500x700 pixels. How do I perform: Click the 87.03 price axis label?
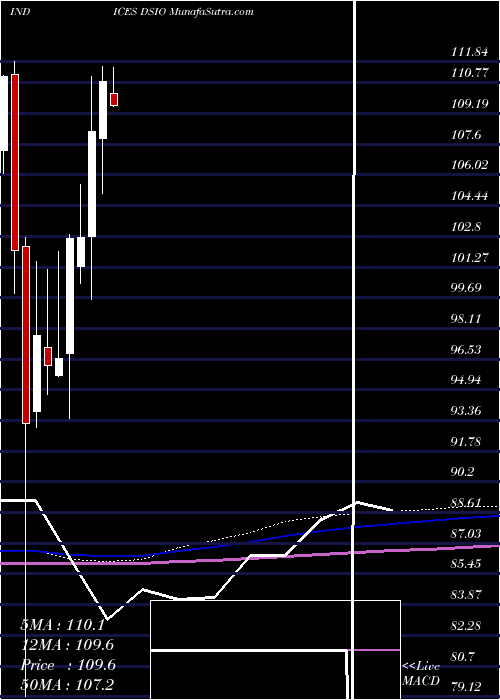click(x=467, y=533)
